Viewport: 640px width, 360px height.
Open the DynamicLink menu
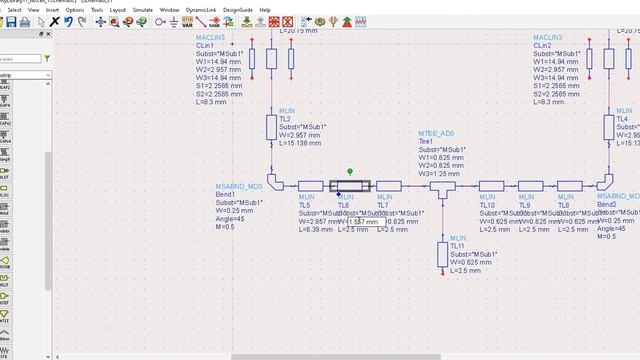tap(201, 10)
